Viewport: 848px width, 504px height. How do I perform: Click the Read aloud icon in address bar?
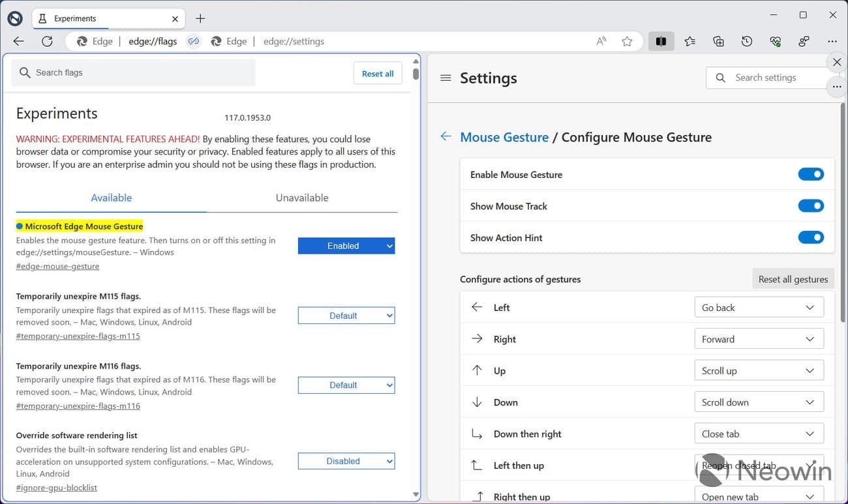601,41
